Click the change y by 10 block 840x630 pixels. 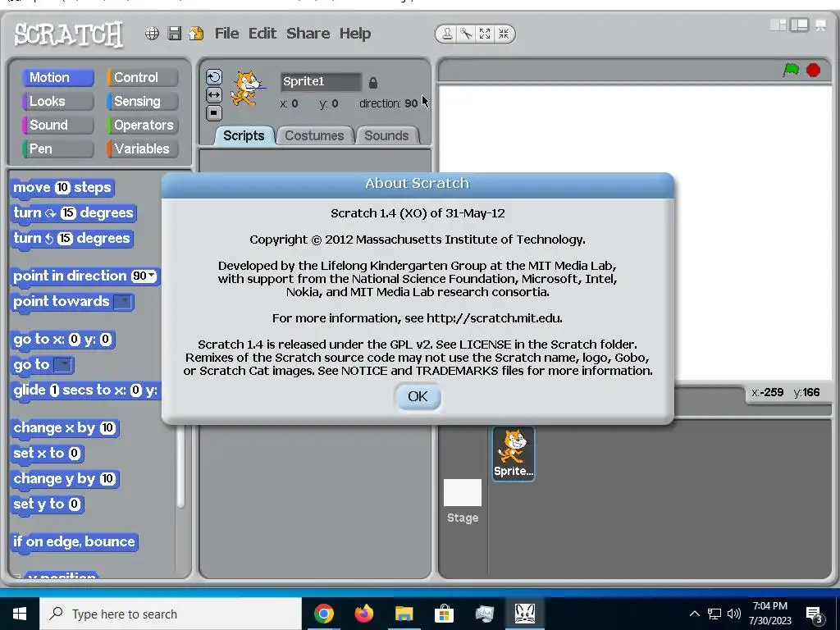pyautogui.click(x=64, y=478)
